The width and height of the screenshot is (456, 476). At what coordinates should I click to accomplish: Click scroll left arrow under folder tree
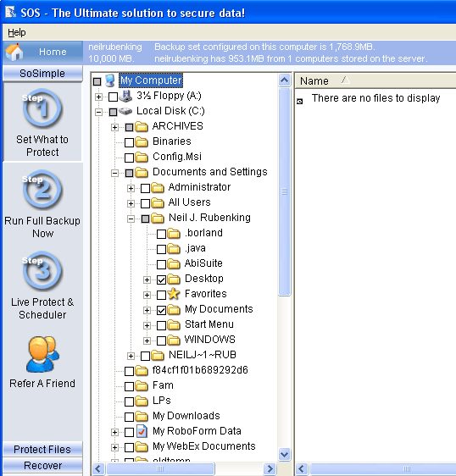(x=98, y=468)
